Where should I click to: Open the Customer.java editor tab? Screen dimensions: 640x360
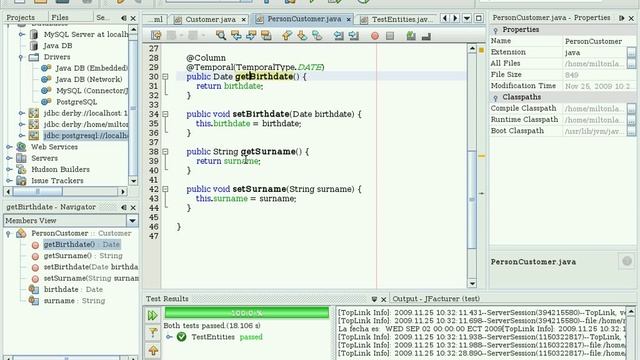[210, 19]
